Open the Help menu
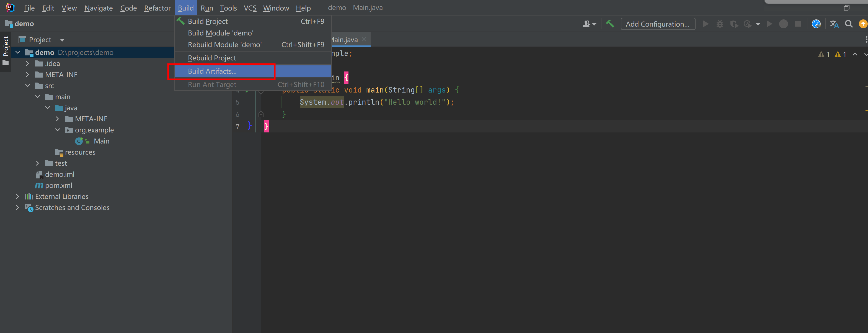This screenshot has width=868, height=333. tap(303, 8)
